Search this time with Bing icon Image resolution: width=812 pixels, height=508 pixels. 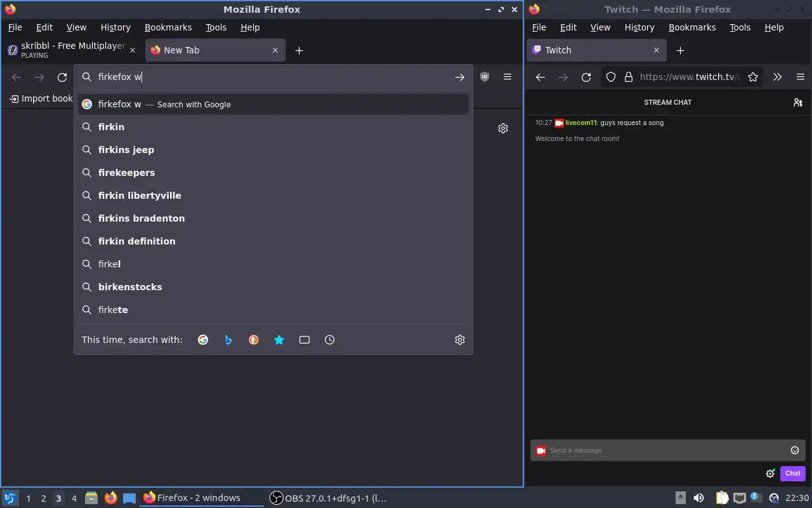pyautogui.click(x=228, y=340)
